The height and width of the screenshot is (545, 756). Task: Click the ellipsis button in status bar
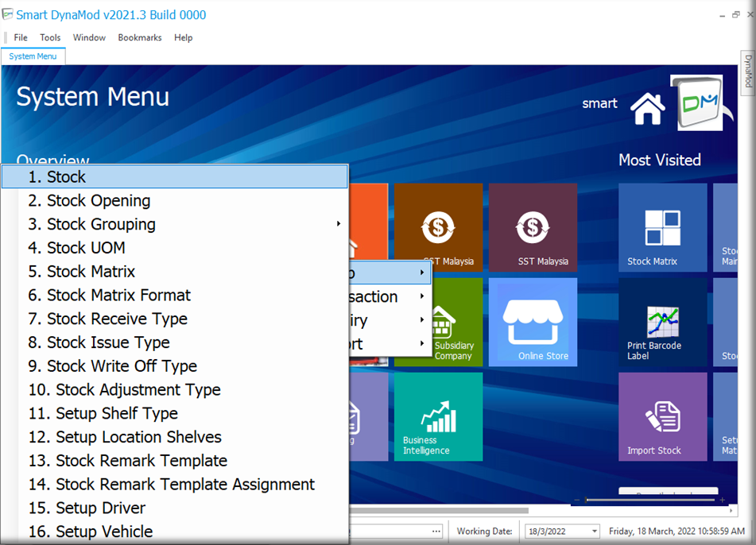[436, 531]
